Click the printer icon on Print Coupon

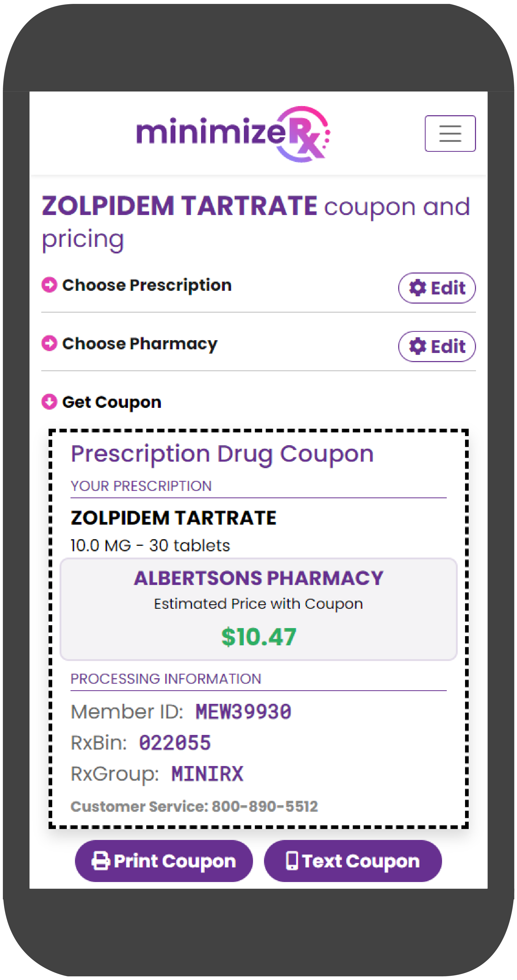tap(101, 861)
